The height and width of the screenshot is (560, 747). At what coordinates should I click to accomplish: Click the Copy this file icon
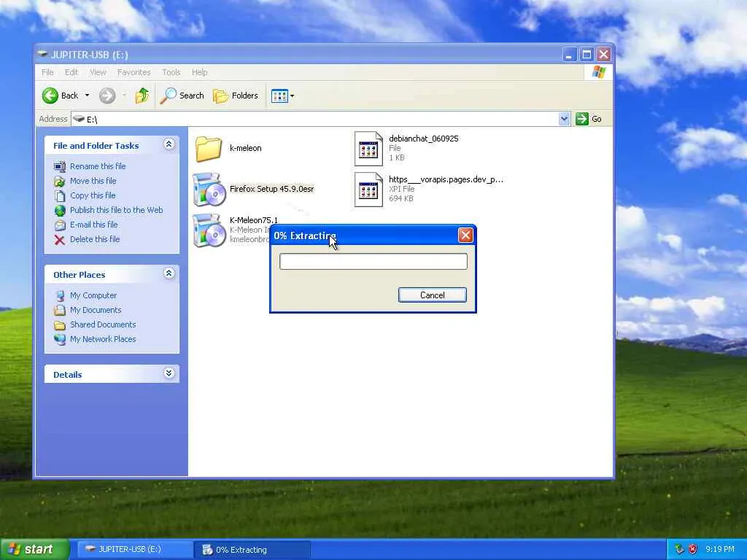point(60,195)
